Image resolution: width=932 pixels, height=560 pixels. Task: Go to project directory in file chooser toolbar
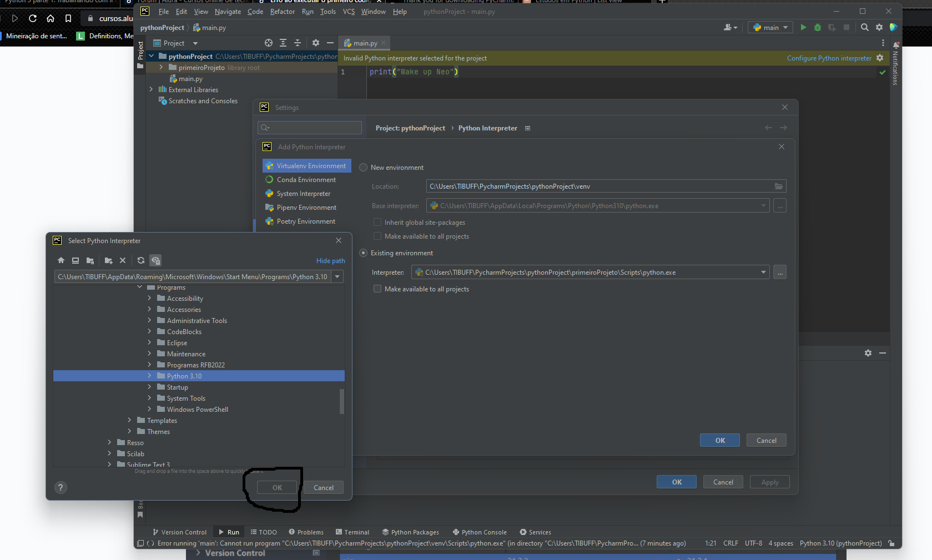[x=90, y=260]
